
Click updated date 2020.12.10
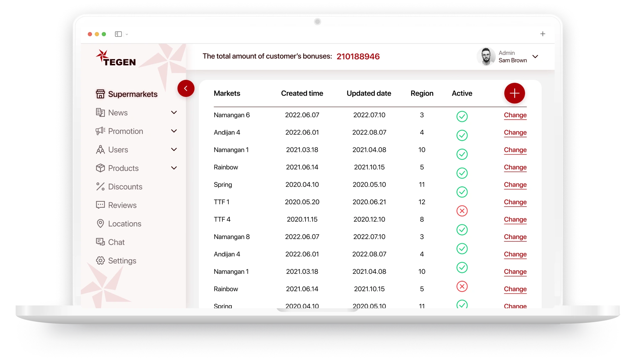pos(369,219)
